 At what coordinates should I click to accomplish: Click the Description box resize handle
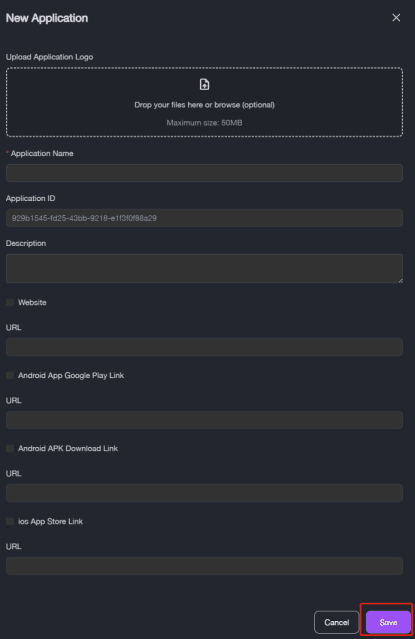(400, 280)
